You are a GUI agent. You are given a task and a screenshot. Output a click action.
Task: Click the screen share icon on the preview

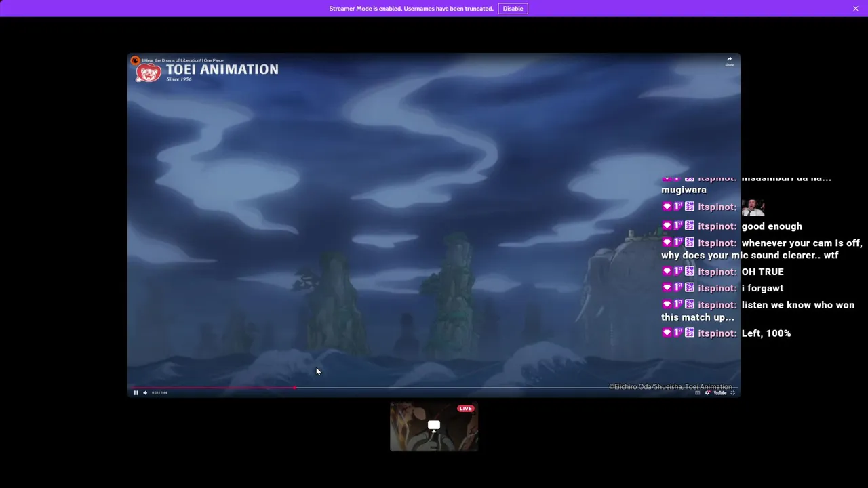tap(434, 426)
